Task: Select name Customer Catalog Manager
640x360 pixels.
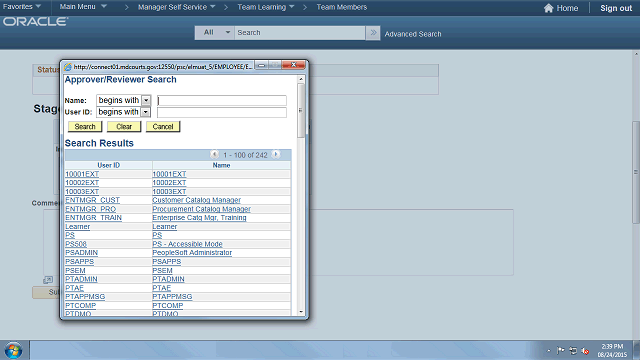Action: click(x=196, y=200)
